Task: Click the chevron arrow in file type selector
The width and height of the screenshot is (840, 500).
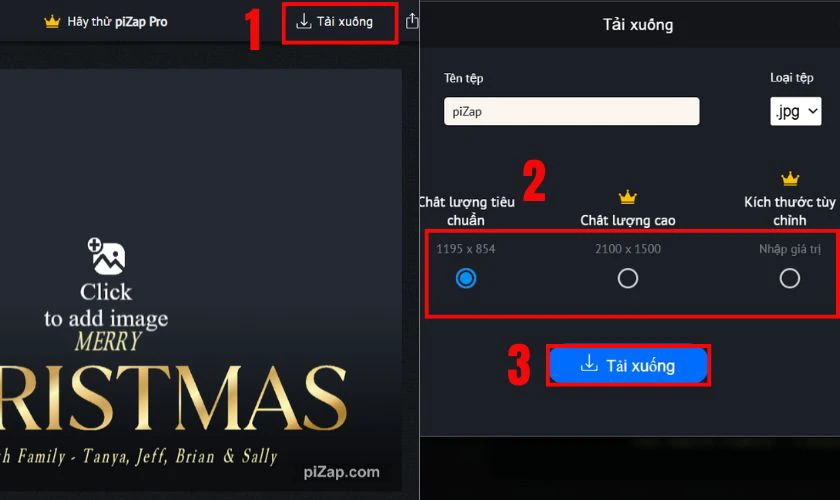Action: pyautogui.click(x=812, y=111)
